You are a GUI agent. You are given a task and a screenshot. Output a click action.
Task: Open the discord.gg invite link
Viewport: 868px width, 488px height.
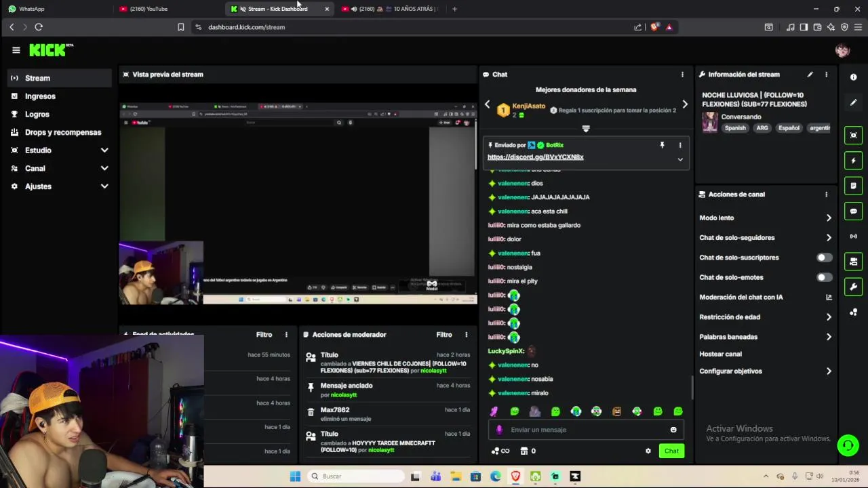(535, 157)
